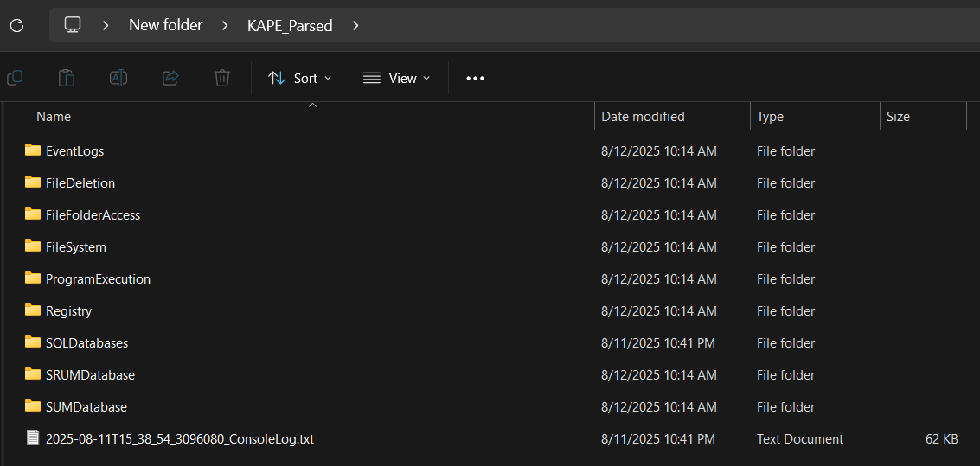
Task: Expand chevron after New folder in breadcrumb
Action: point(226,26)
